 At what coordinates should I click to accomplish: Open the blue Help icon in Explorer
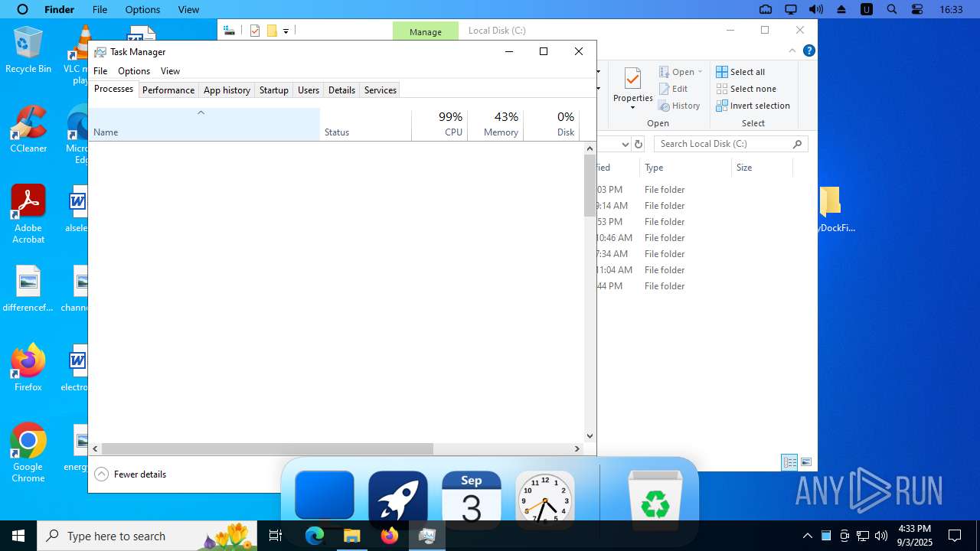[808, 51]
